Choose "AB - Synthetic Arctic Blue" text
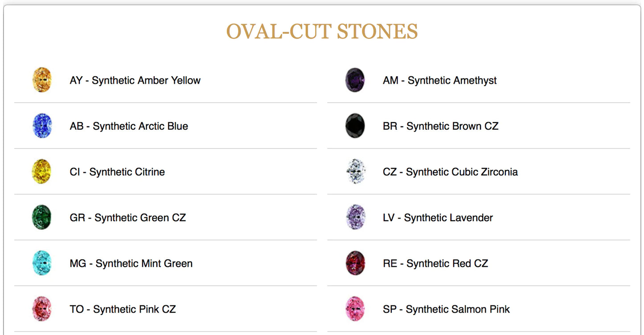The width and height of the screenshot is (644, 335). pos(129,126)
